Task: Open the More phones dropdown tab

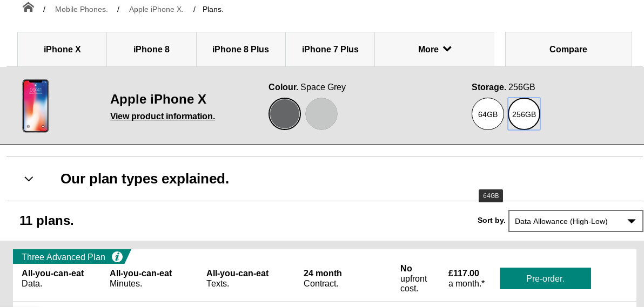Action: pyautogui.click(x=434, y=49)
